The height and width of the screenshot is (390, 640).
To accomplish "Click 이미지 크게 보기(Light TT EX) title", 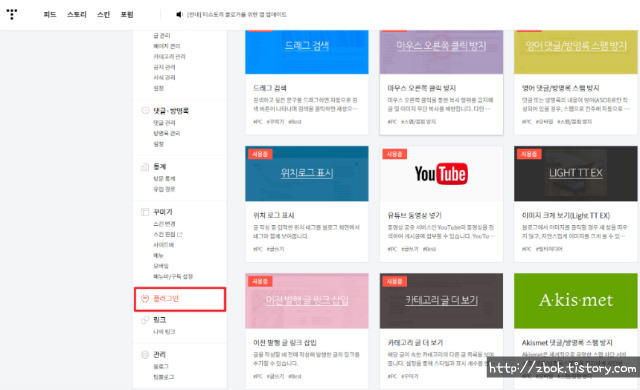I will tap(566, 215).
